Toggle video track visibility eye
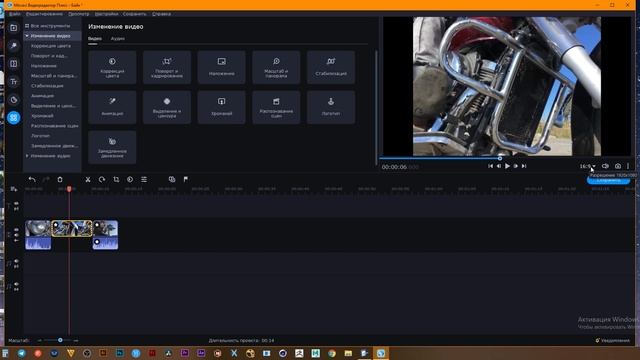The image size is (640, 360). pyautogui.click(x=16, y=229)
